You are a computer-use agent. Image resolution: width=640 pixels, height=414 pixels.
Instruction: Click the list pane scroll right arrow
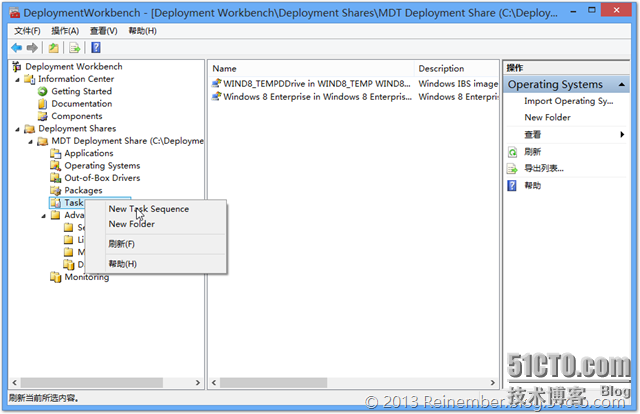click(492, 383)
